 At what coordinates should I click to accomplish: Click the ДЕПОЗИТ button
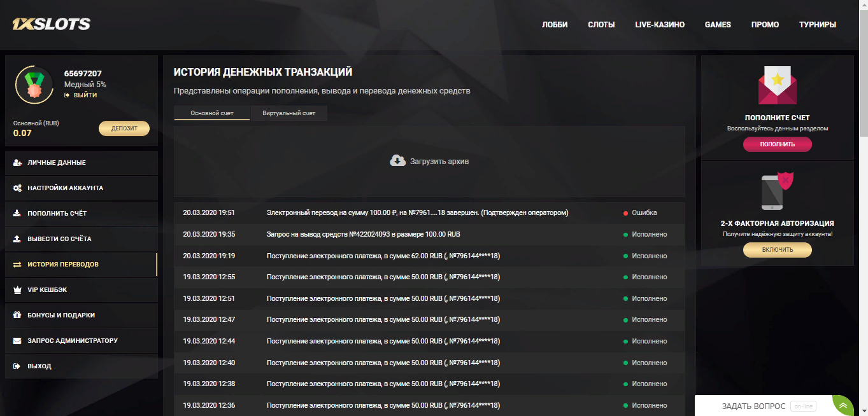(x=124, y=128)
